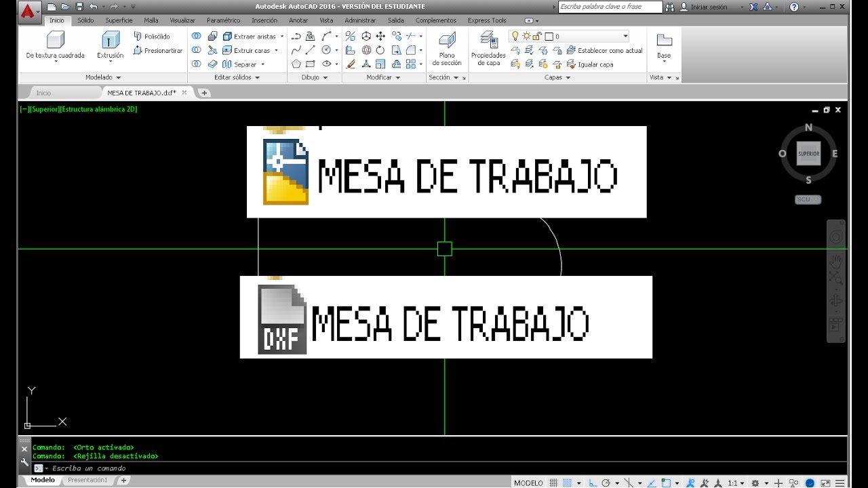Activate the Presionartirar tool
This screenshot has width=868, height=488.
click(158, 50)
